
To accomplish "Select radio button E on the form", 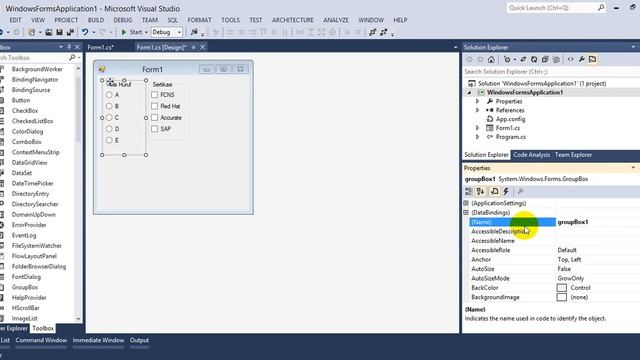I will click(109, 140).
